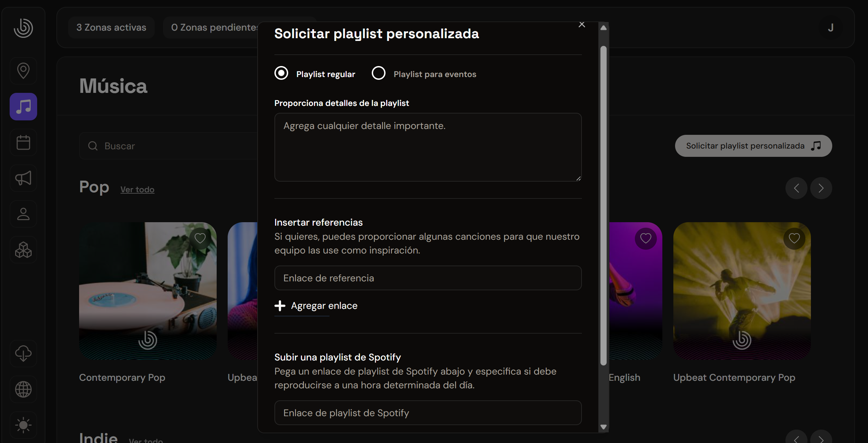Open the globe language icon
Screen dimensions: 868x443
pos(23,389)
